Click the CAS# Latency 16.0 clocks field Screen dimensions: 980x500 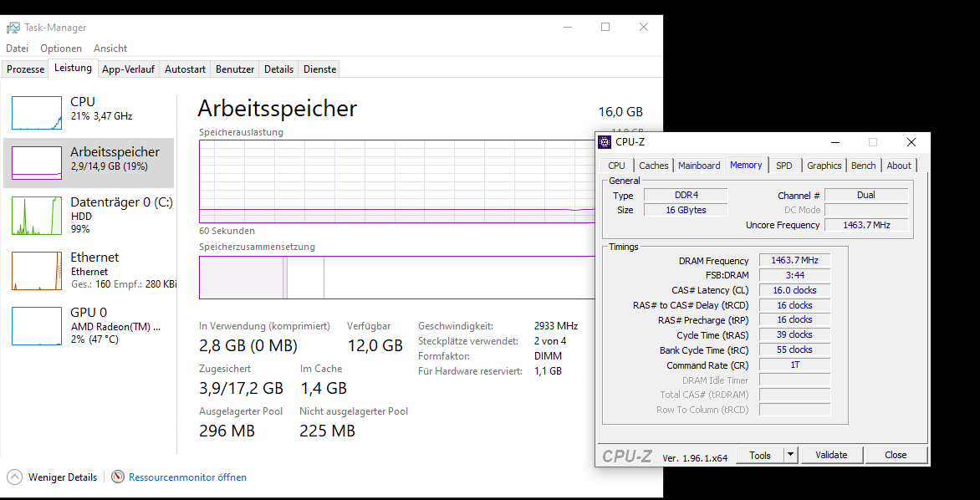[794, 290]
